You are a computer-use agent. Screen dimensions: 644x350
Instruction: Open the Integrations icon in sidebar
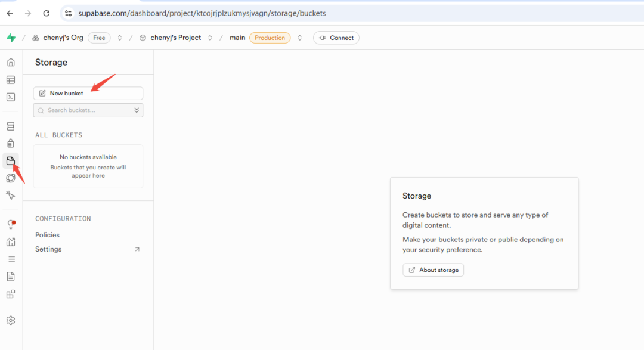point(11,294)
